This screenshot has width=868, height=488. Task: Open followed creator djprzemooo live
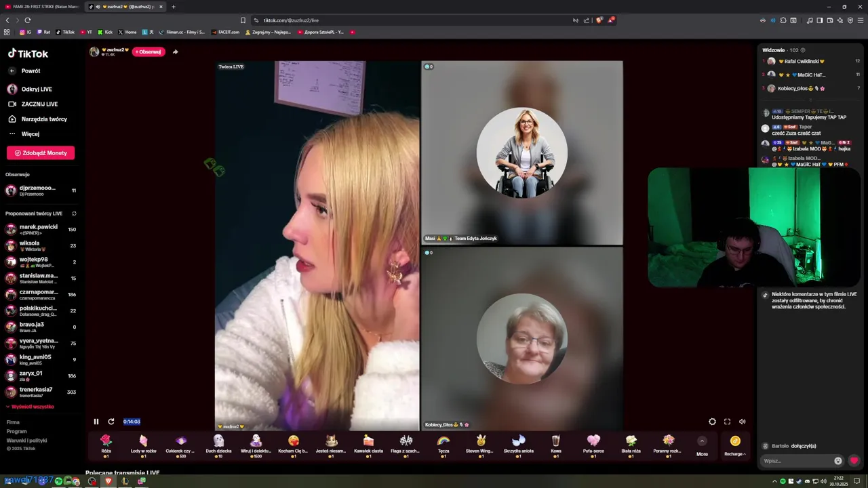click(41, 190)
